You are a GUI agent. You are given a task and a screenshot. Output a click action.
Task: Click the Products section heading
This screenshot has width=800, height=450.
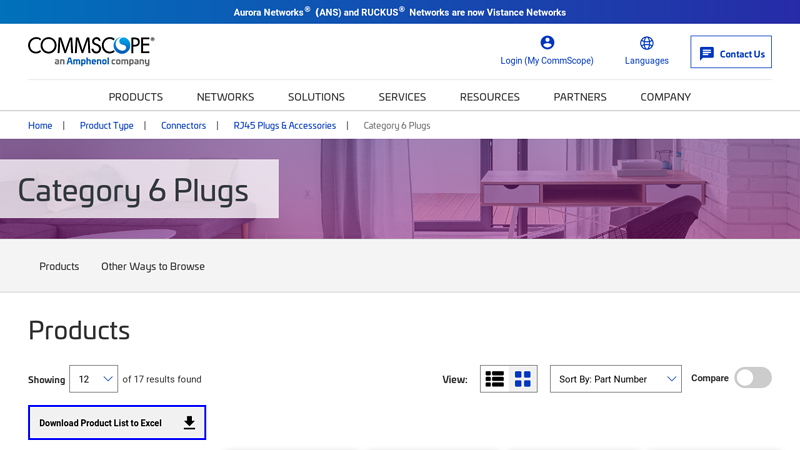coord(79,331)
